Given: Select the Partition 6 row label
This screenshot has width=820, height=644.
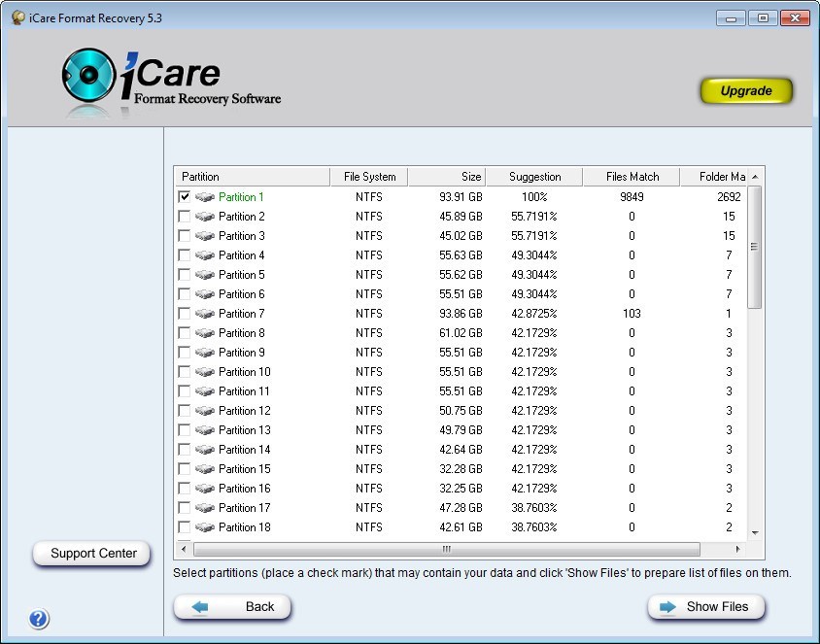Looking at the screenshot, I should (242, 293).
